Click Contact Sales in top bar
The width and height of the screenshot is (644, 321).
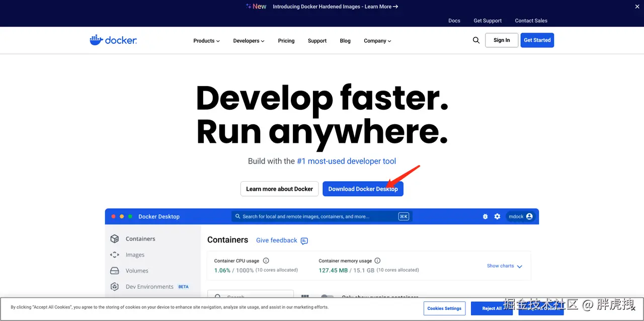point(531,21)
